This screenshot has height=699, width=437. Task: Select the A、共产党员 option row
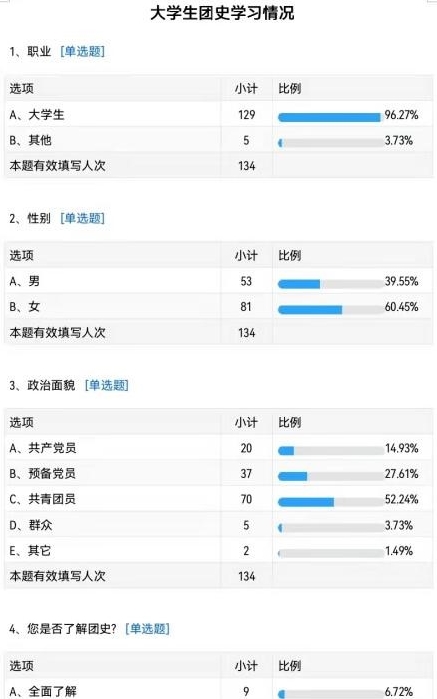[x=218, y=448]
